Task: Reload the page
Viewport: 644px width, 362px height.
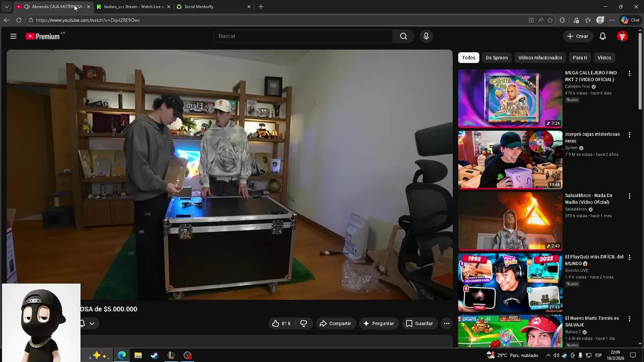Action: pos(19,20)
